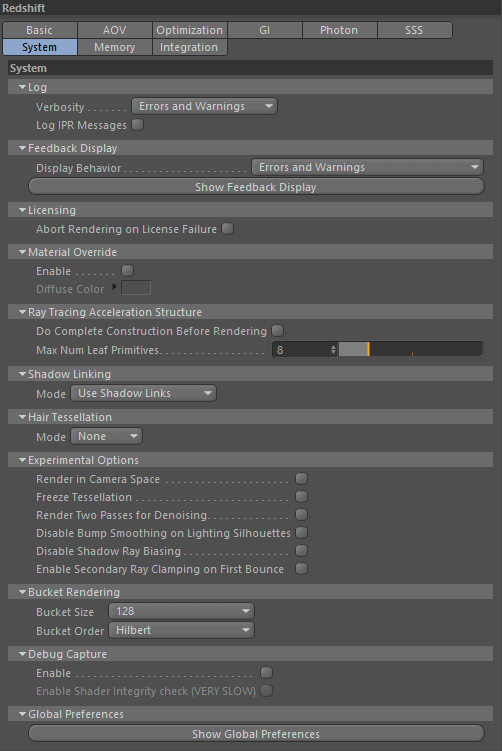502x751 pixels.
Task: Collapse the Log section triangle
Action: 22,87
